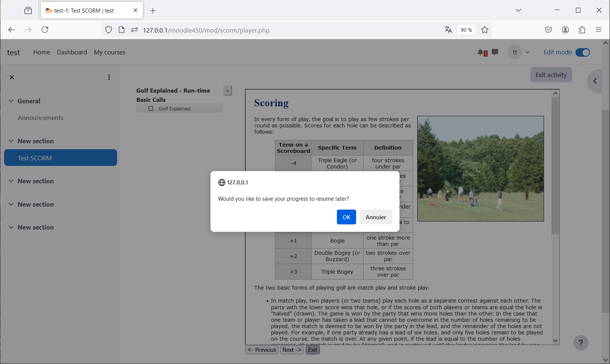Open My courses in navigation bar

tap(110, 52)
